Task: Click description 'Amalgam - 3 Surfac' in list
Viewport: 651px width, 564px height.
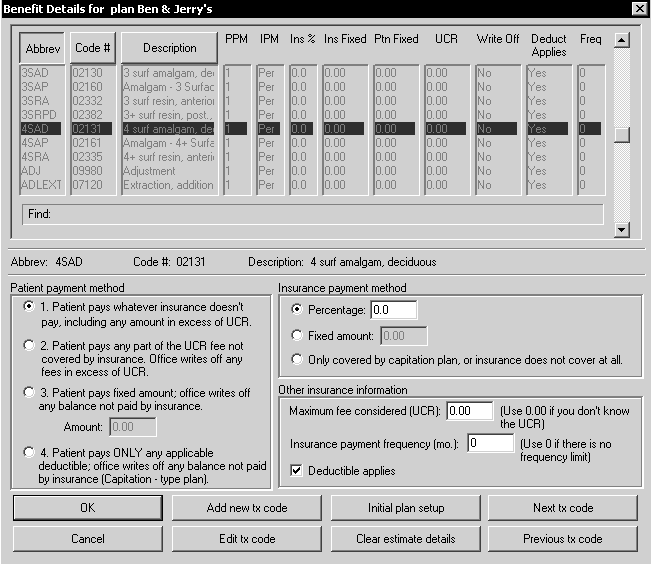Action: [x=169, y=87]
